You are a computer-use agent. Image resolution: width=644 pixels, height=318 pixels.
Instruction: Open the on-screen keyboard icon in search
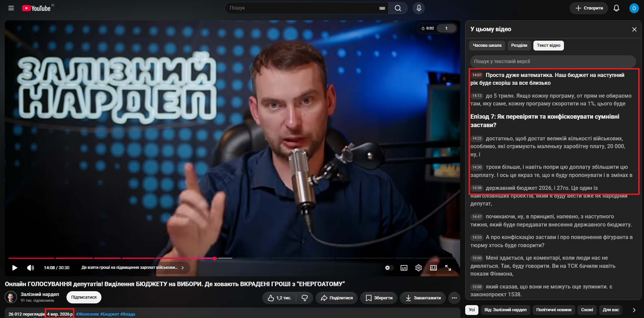pyautogui.click(x=382, y=8)
